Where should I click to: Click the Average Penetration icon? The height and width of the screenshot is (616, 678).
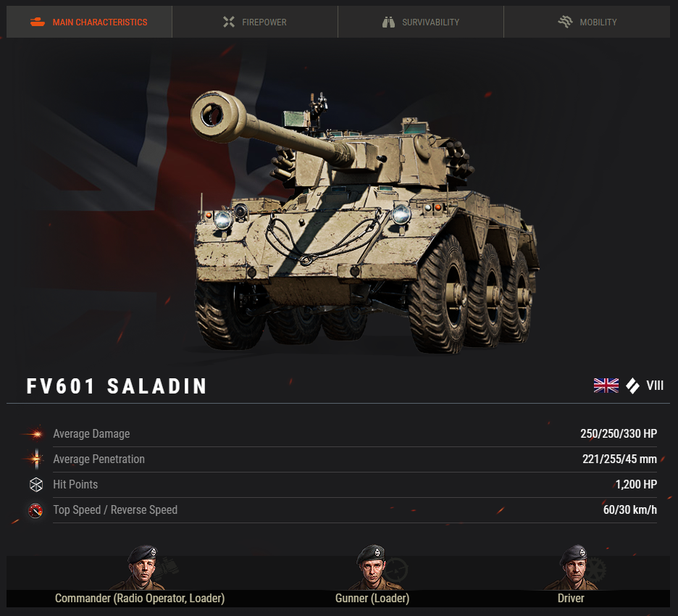(36, 459)
